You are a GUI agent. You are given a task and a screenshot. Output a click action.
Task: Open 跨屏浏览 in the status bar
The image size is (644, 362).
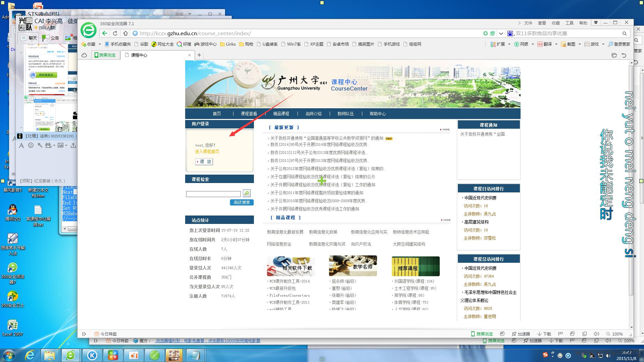(482, 334)
